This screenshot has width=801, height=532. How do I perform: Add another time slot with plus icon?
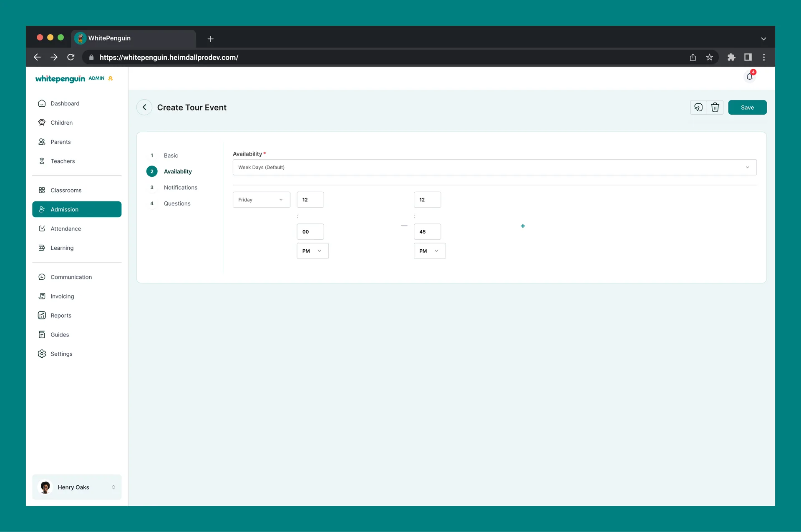coord(523,226)
